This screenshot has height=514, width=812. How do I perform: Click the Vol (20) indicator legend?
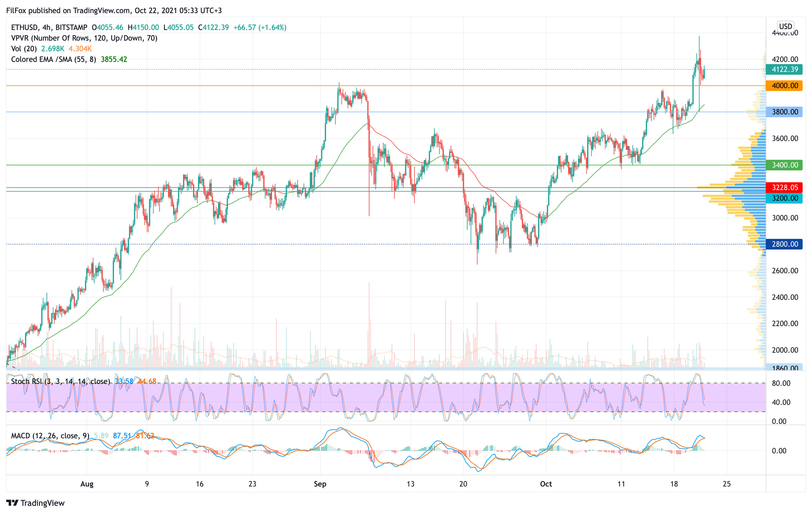click(x=24, y=48)
